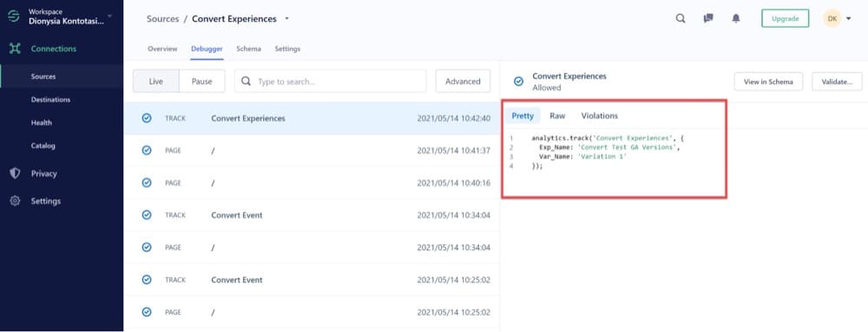Click the Exp_Name code line
Screen dimensions: 868x332
(x=609, y=148)
